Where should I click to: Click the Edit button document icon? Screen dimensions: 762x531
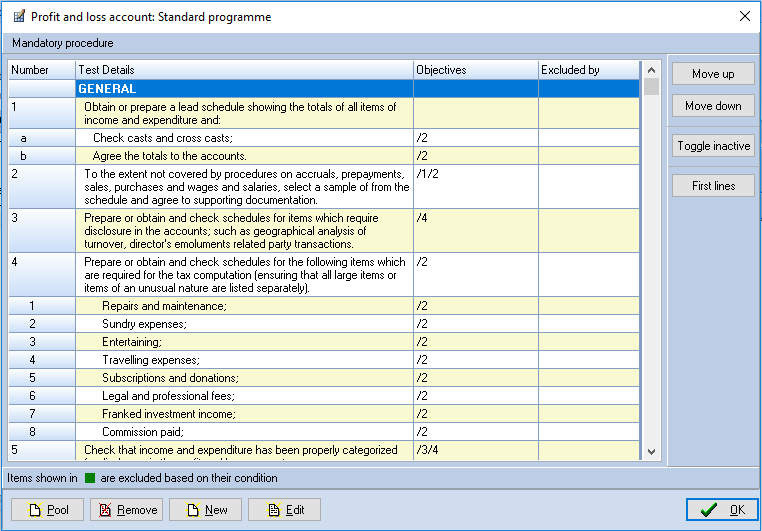[274, 510]
